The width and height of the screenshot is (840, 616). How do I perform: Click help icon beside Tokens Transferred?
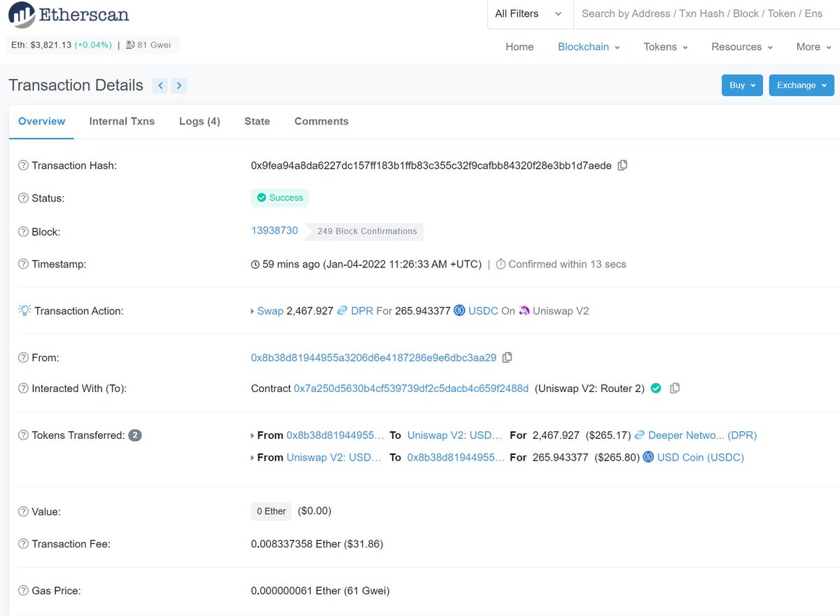24,435
